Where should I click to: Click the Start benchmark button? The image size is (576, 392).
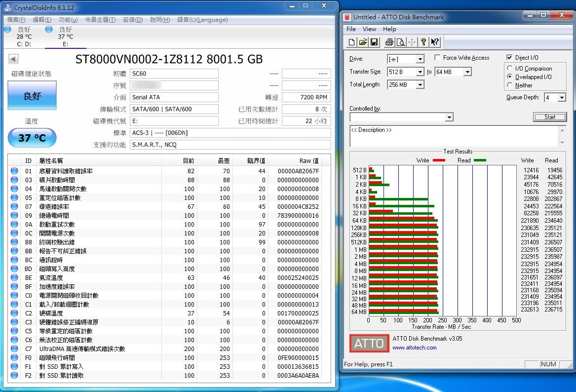click(549, 117)
